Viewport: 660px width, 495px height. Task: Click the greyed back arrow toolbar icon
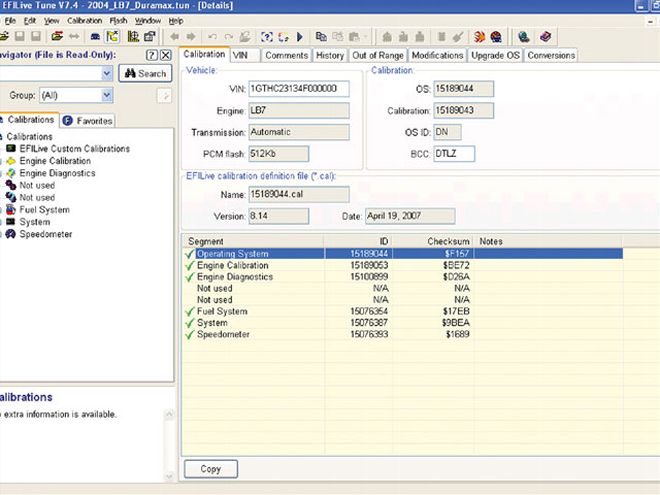(x=174, y=37)
